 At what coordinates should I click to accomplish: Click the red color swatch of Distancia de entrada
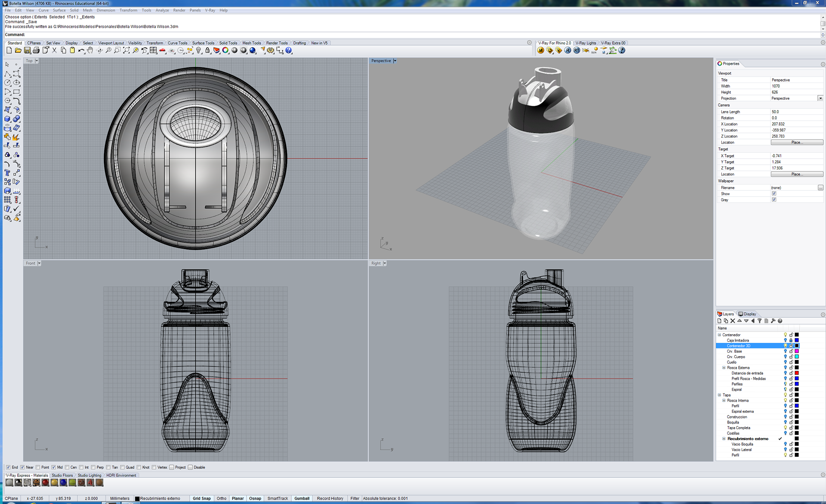(x=796, y=373)
